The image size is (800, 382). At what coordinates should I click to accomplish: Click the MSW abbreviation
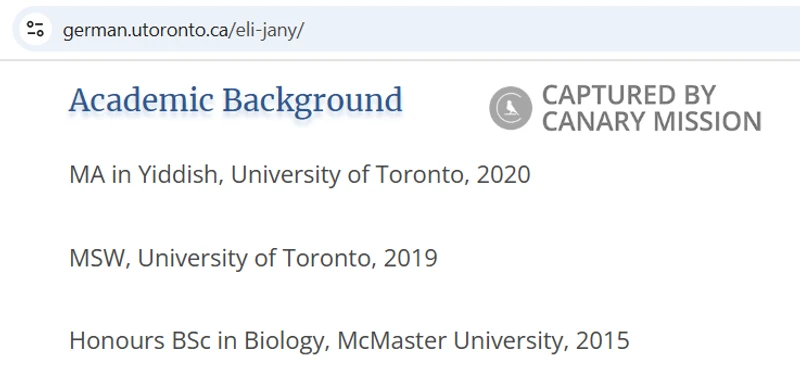(97, 258)
